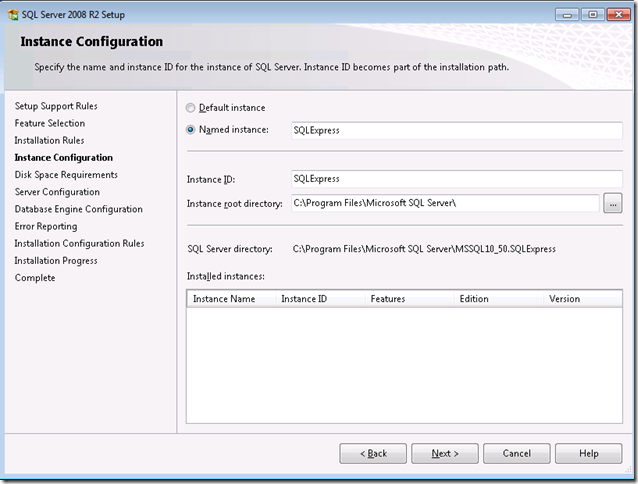The image size is (638, 484).
Task: Select the Default instance radio button
Action: point(192,108)
